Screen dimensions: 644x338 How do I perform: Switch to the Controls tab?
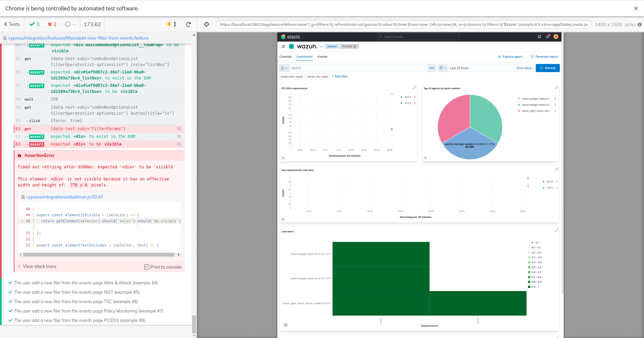(x=285, y=57)
